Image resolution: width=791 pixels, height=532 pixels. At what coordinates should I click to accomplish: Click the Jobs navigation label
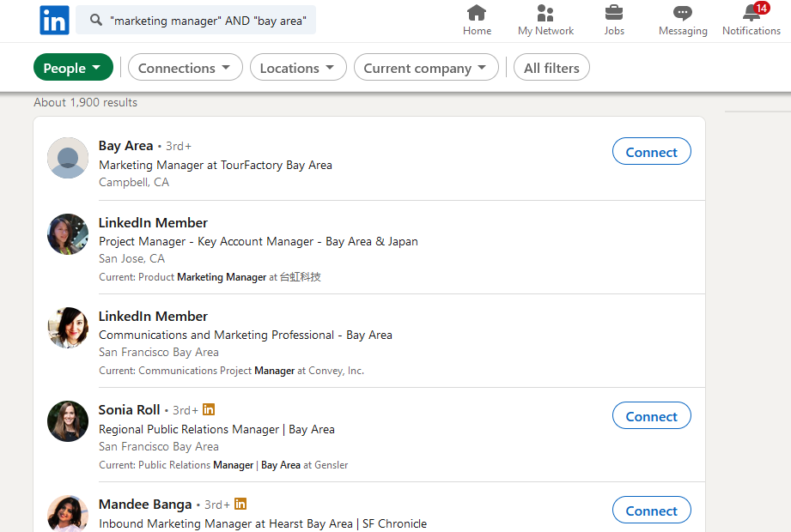click(x=614, y=31)
